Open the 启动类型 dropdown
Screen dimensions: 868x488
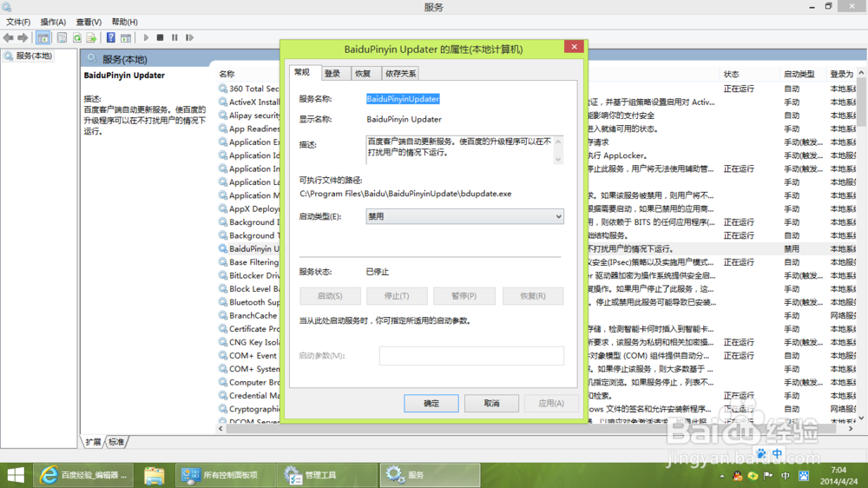(x=464, y=216)
